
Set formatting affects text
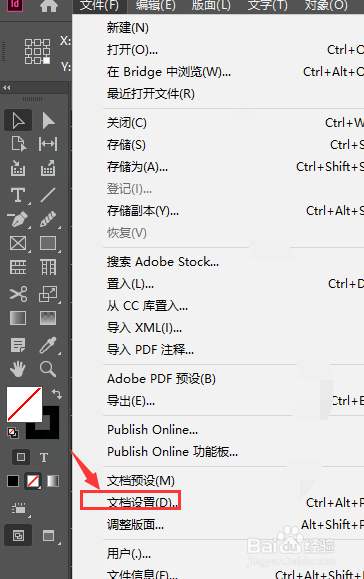tap(44, 458)
